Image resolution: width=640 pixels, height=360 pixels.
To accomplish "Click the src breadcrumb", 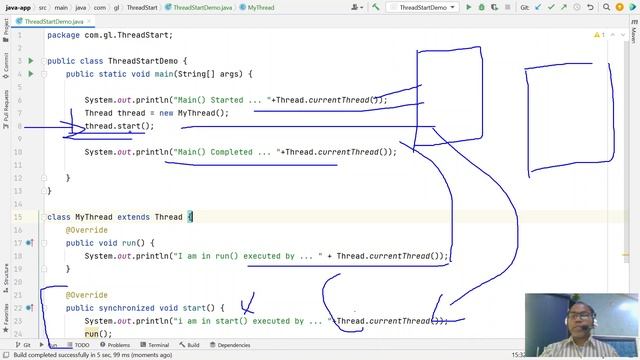I will pyautogui.click(x=43, y=7).
